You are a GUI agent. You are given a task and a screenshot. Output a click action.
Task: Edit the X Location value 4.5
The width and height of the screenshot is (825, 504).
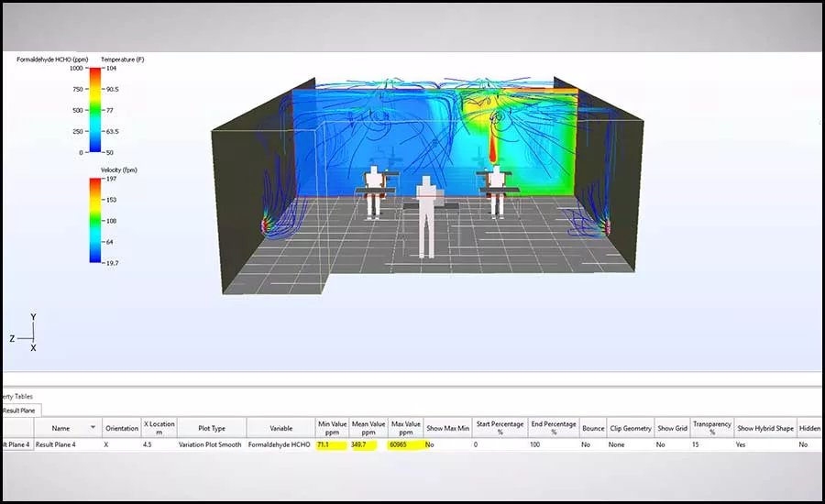[159, 444]
